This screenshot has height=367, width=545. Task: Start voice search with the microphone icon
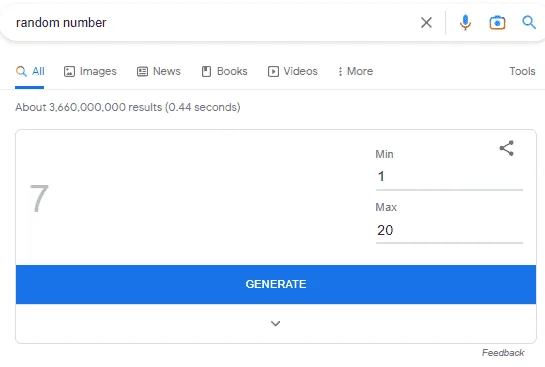pyautogui.click(x=465, y=23)
